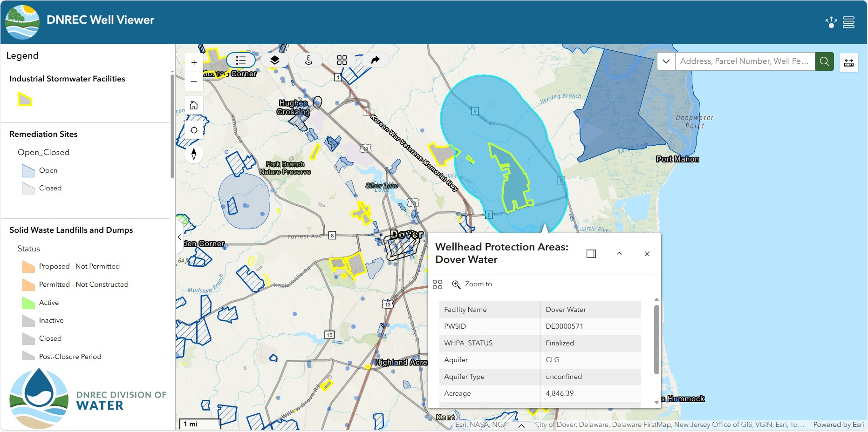Click the share arrow icon
Viewport: 868px width, 432px height.
[375, 60]
